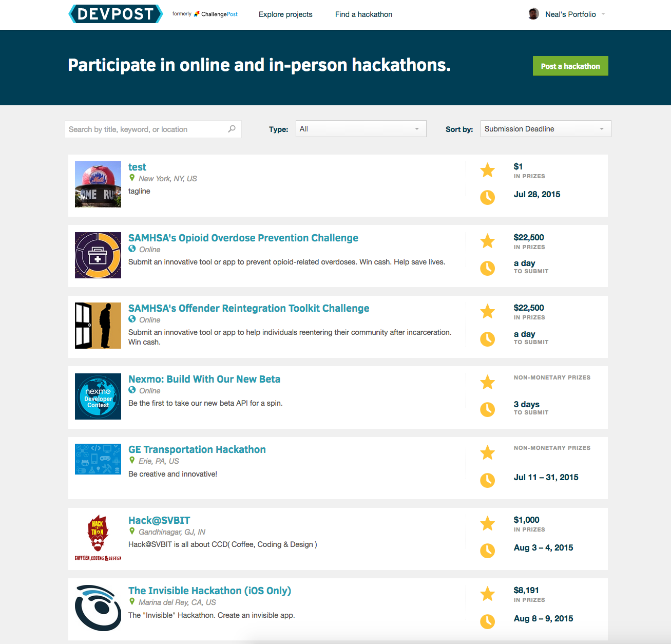
Task: Click the $1,000 in prizes text
Action: click(x=529, y=524)
